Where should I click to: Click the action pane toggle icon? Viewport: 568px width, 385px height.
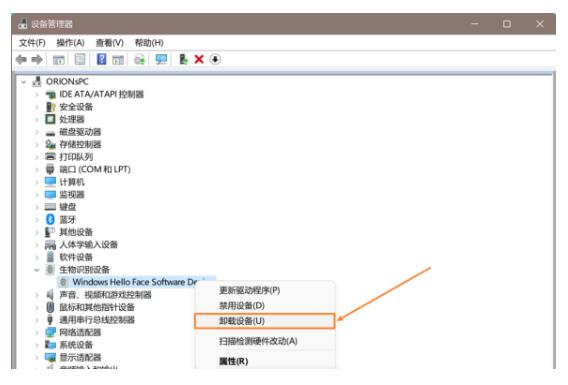point(118,59)
